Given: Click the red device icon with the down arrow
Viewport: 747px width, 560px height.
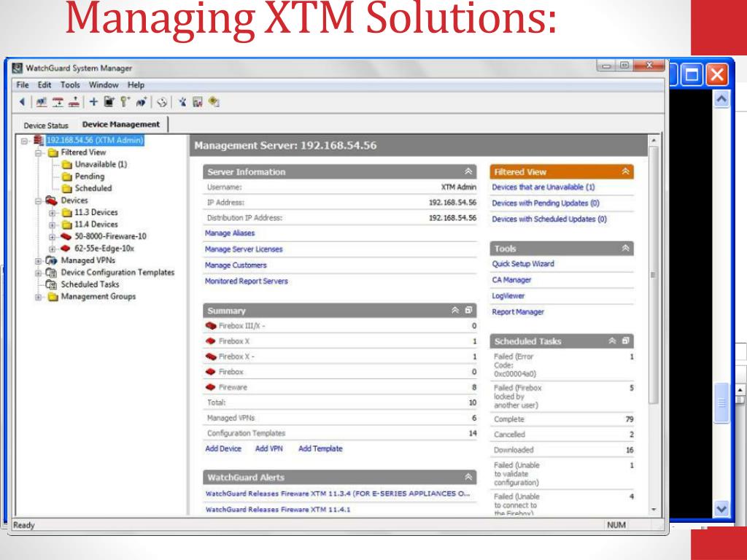Looking at the screenshot, I should [x=58, y=101].
